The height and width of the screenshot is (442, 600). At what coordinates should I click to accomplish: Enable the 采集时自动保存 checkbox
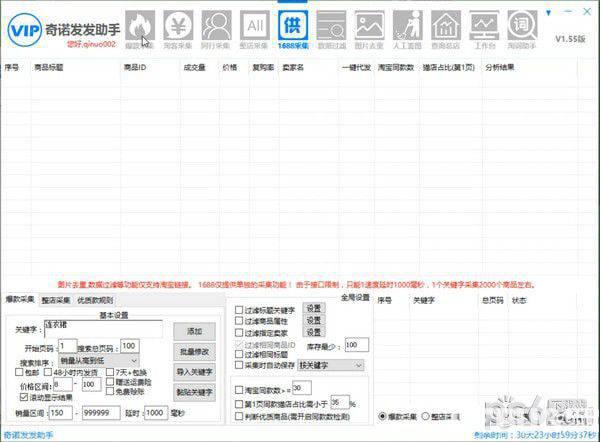pos(239,365)
